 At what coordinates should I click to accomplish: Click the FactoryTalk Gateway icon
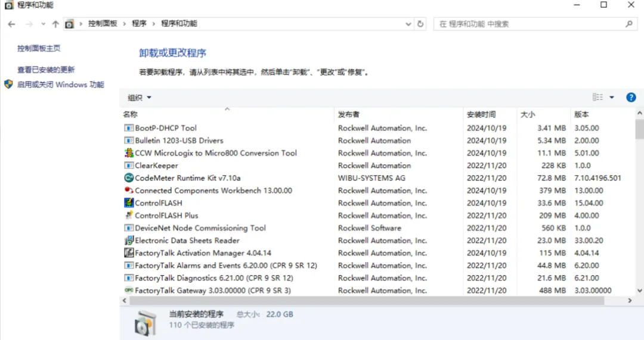pos(129,291)
